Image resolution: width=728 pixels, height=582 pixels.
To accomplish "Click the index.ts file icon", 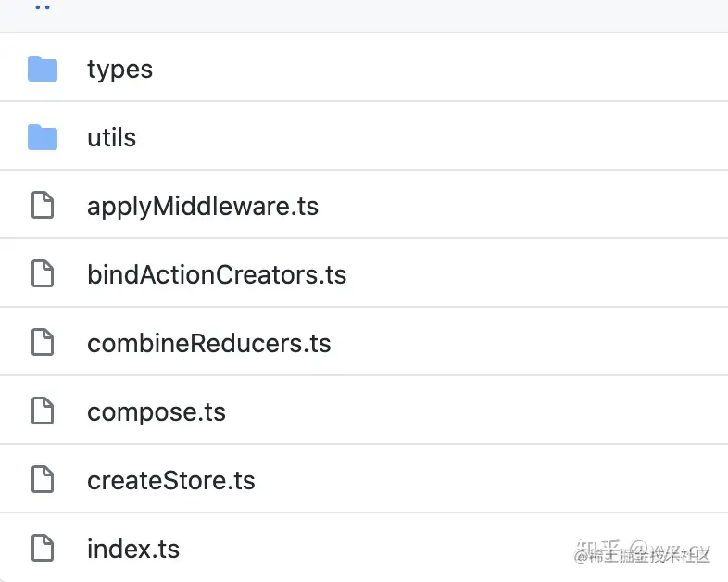I will coord(43,549).
